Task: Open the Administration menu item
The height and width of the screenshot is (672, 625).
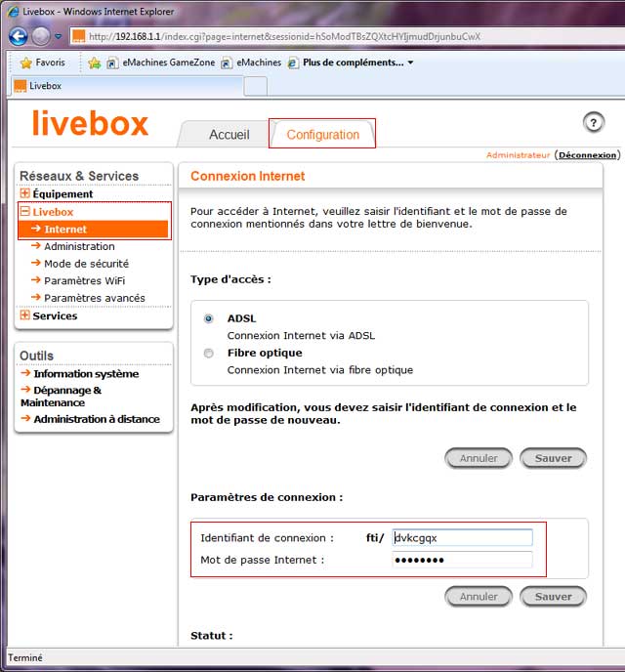Action: click(79, 246)
